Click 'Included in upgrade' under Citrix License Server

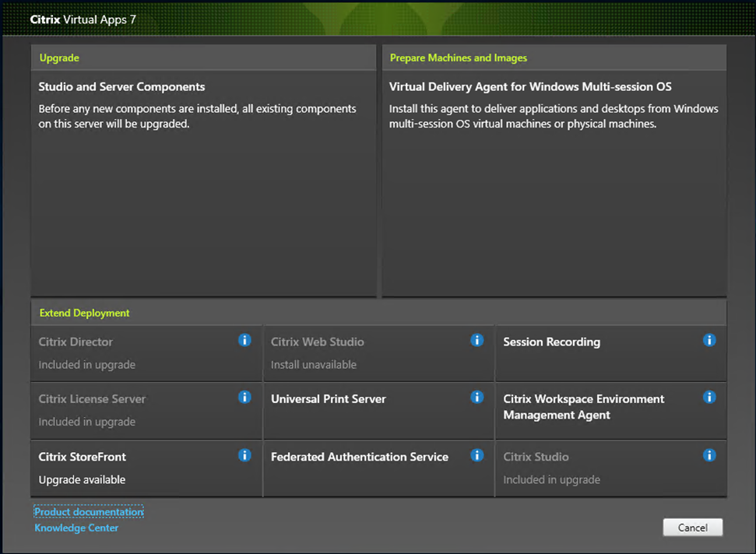click(x=86, y=422)
